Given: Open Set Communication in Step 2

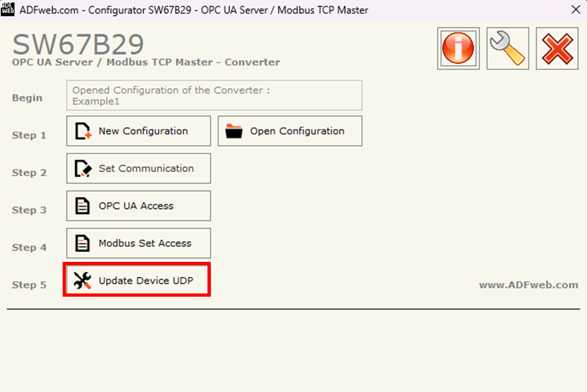Looking at the screenshot, I should tap(138, 168).
